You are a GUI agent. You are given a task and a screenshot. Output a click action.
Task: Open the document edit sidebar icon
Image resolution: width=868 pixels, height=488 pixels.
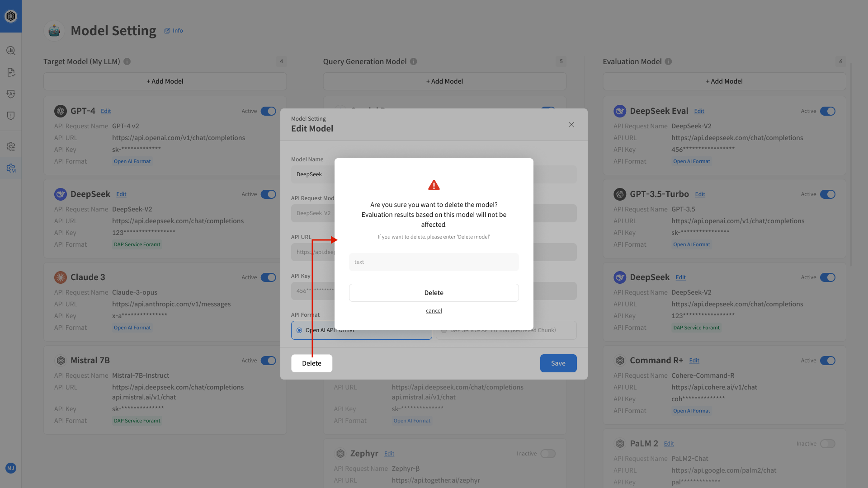click(11, 72)
